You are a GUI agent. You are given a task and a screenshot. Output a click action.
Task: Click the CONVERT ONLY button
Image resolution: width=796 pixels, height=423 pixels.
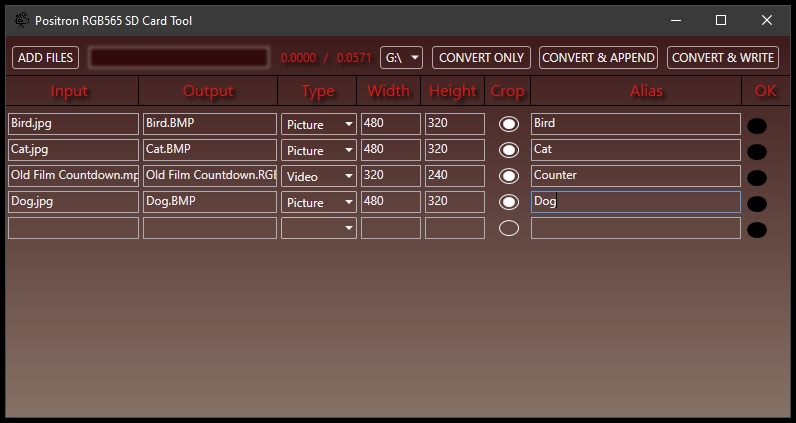coord(481,58)
